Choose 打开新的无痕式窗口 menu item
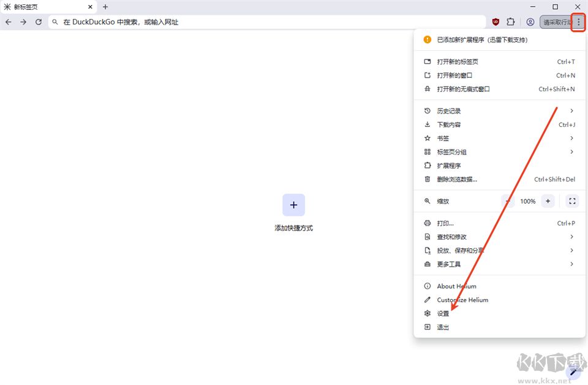Viewport: 588px width, 385px height. 463,89
